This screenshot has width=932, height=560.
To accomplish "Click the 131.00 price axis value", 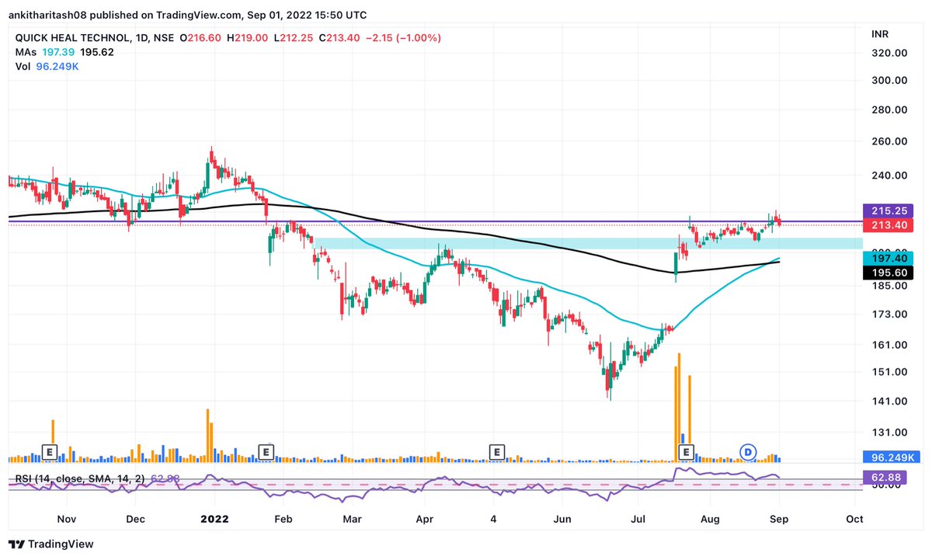I will point(890,433).
